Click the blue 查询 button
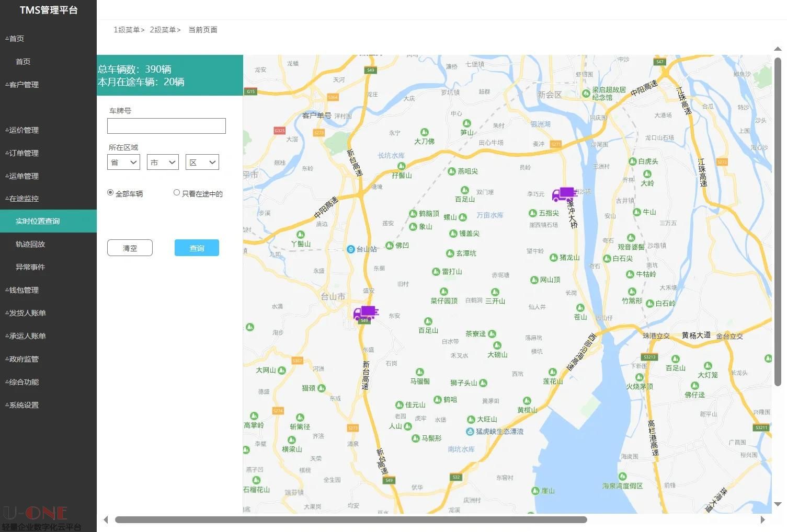The image size is (787, 532). [197, 248]
